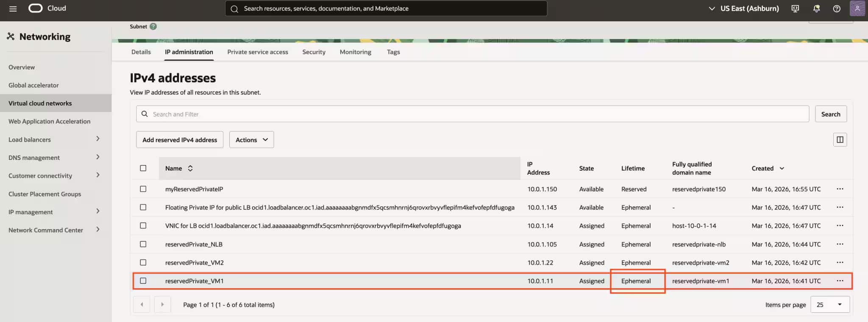Select the Floating Private IP row checkbox
This screenshot has width=868, height=322.
pos(143,207)
